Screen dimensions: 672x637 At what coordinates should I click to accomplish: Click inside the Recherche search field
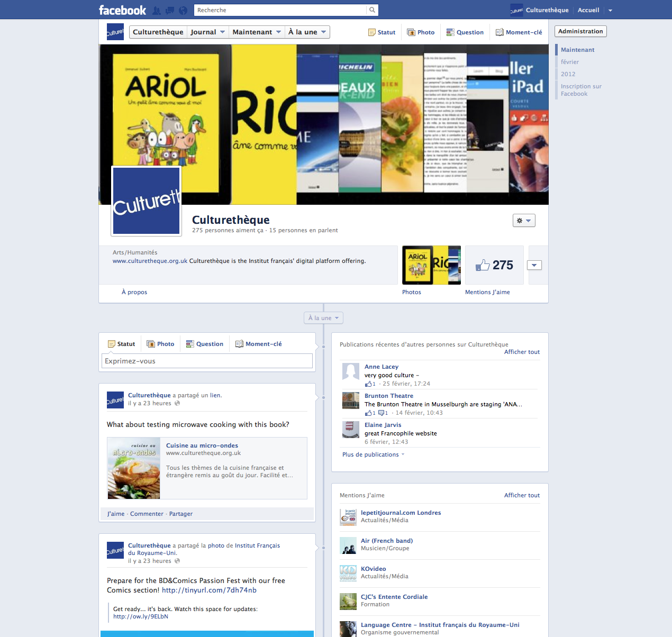(x=280, y=10)
